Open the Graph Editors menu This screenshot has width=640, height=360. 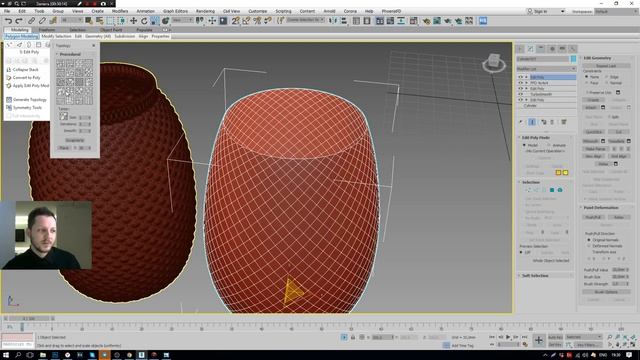click(175, 11)
